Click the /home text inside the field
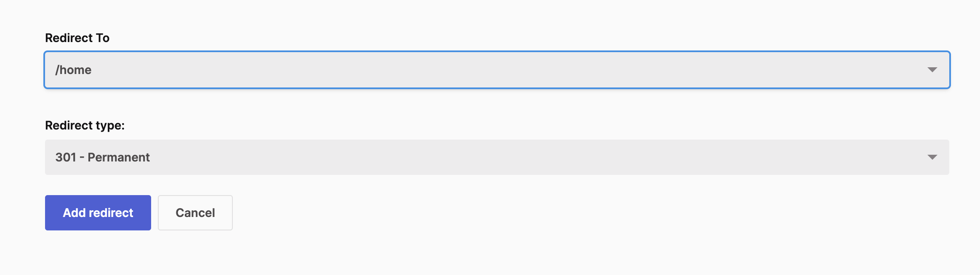The image size is (980, 275). tap(74, 70)
